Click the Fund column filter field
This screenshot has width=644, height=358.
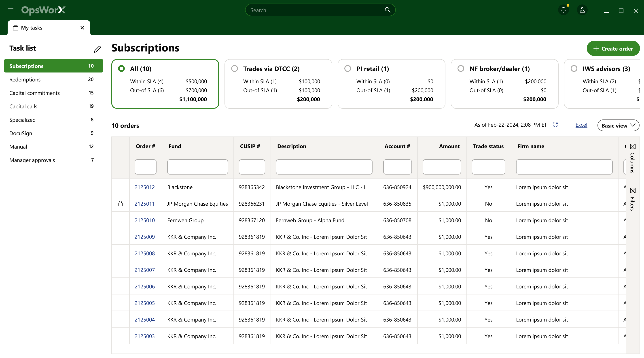pyautogui.click(x=197, y=167)
